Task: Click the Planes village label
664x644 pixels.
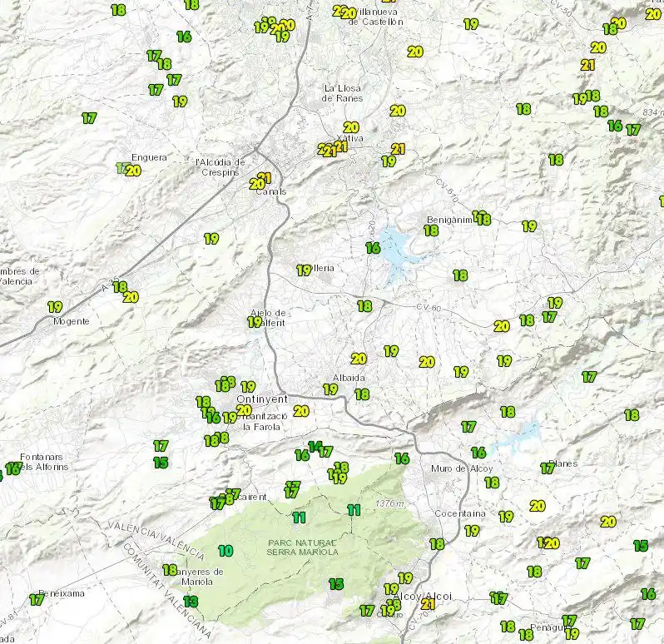Action: pyautogui.click(x=563, y=463)
